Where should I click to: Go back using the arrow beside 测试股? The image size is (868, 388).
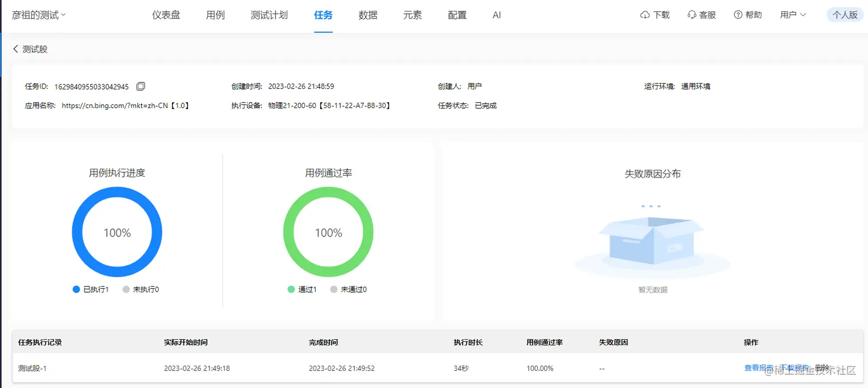15,49
